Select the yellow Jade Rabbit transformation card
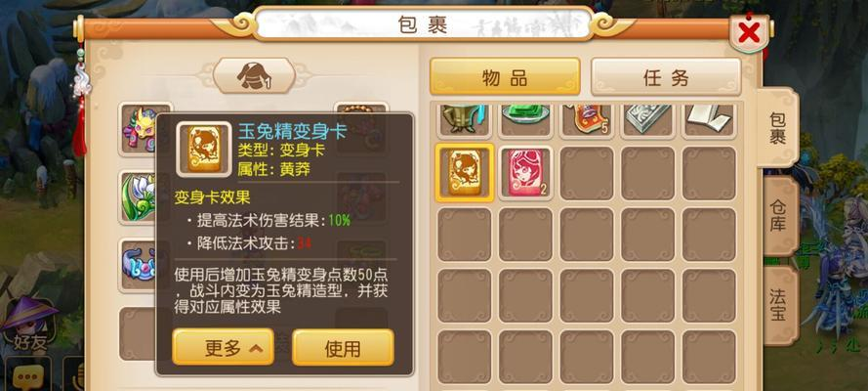Viewport: 868px width, 391px height. point(464,172)
